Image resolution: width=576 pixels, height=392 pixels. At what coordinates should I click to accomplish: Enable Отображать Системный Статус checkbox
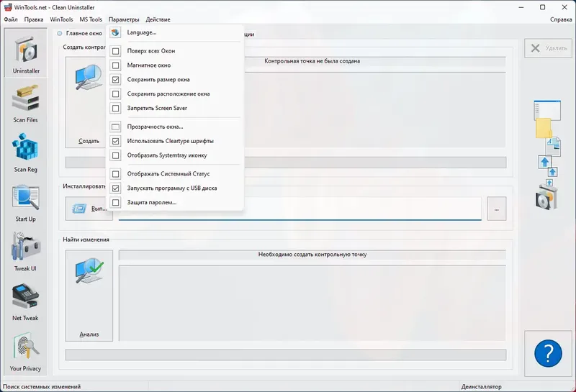(116, 174)
